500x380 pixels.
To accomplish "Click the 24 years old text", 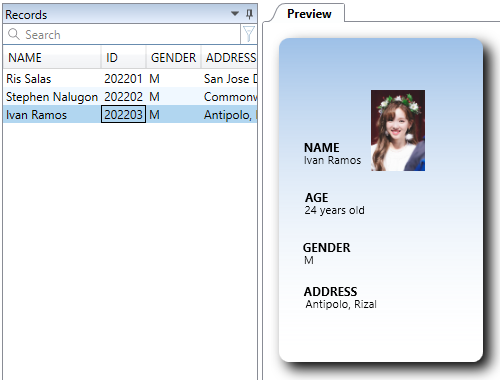I will [334, 210].
